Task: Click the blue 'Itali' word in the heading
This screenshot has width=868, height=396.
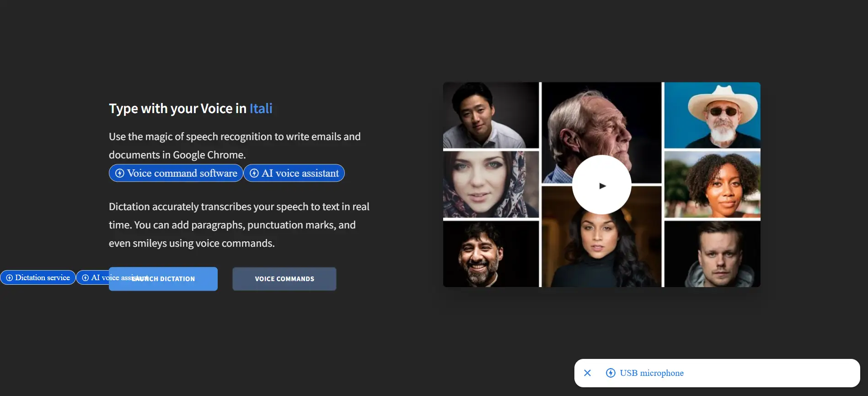Action: tap(261, 108)
